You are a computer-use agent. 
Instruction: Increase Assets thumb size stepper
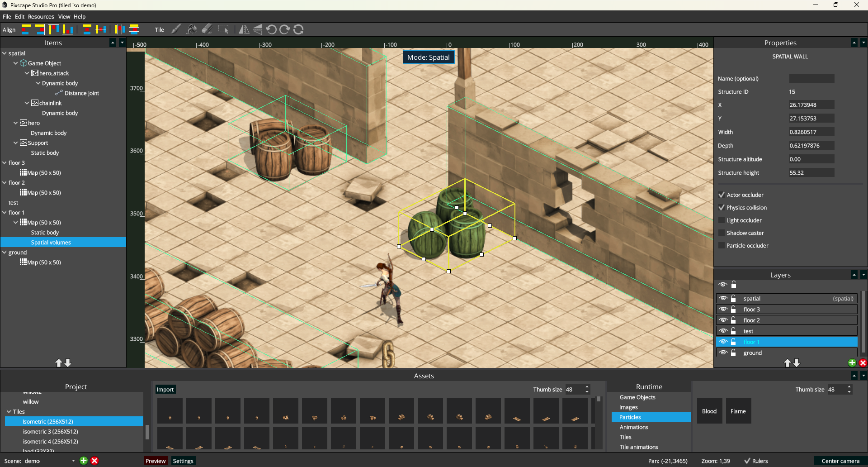coord(587,387)
